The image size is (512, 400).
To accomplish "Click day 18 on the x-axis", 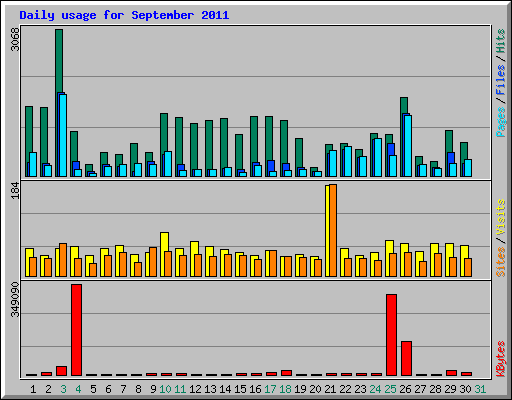I will [285, 389].
